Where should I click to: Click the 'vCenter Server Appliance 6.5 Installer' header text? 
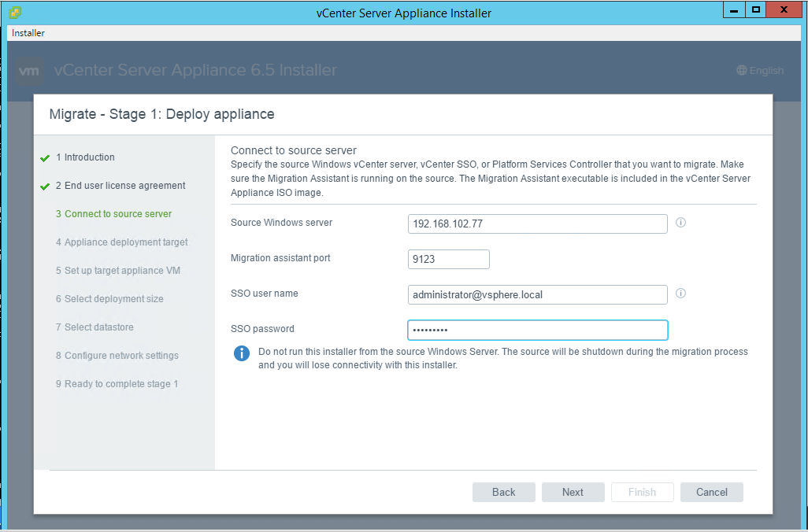(x=195, y=70)
